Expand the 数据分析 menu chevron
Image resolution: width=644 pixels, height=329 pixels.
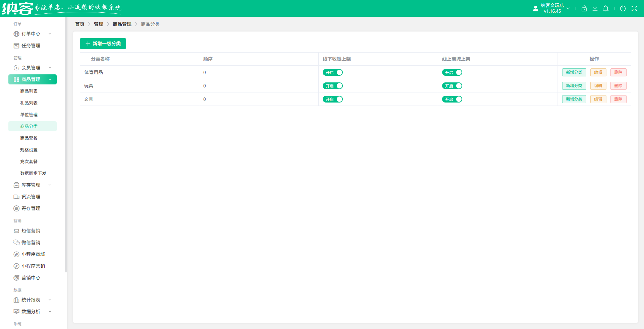pyautogui.click(x=50, y=312)
